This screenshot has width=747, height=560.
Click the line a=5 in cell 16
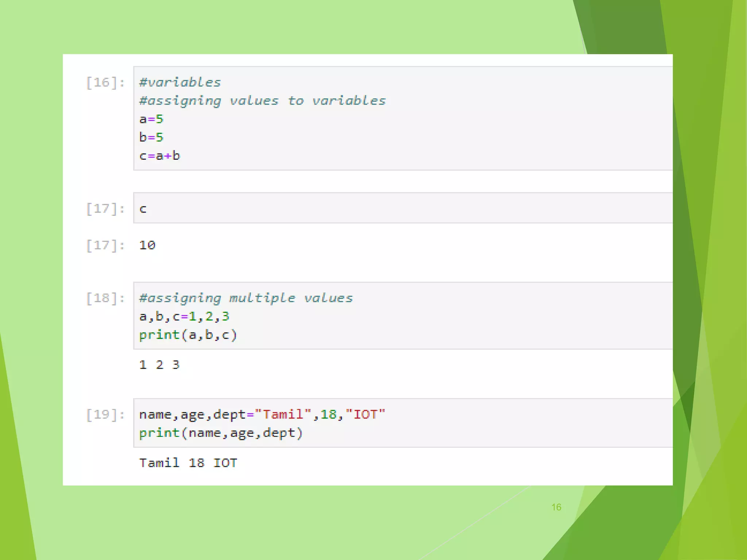pyautogui.click(x=151, y=119)
